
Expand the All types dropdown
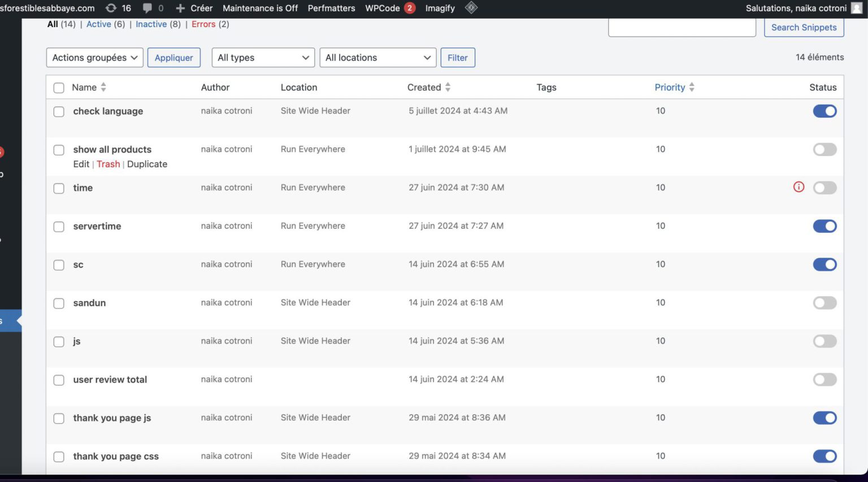[263, 58]
